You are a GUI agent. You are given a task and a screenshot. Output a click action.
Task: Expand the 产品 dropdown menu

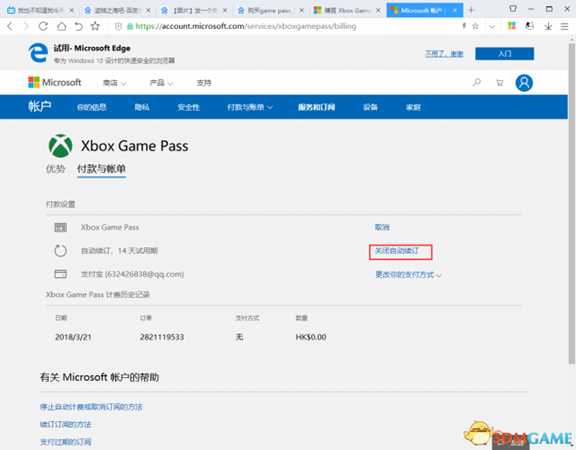click(161, 83)
